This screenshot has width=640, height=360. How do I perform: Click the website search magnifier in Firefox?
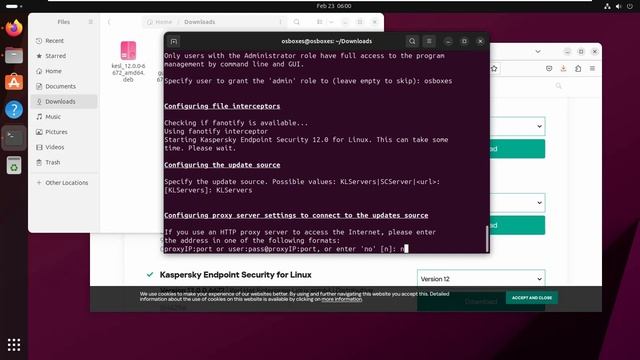click(x=558, y=86)
